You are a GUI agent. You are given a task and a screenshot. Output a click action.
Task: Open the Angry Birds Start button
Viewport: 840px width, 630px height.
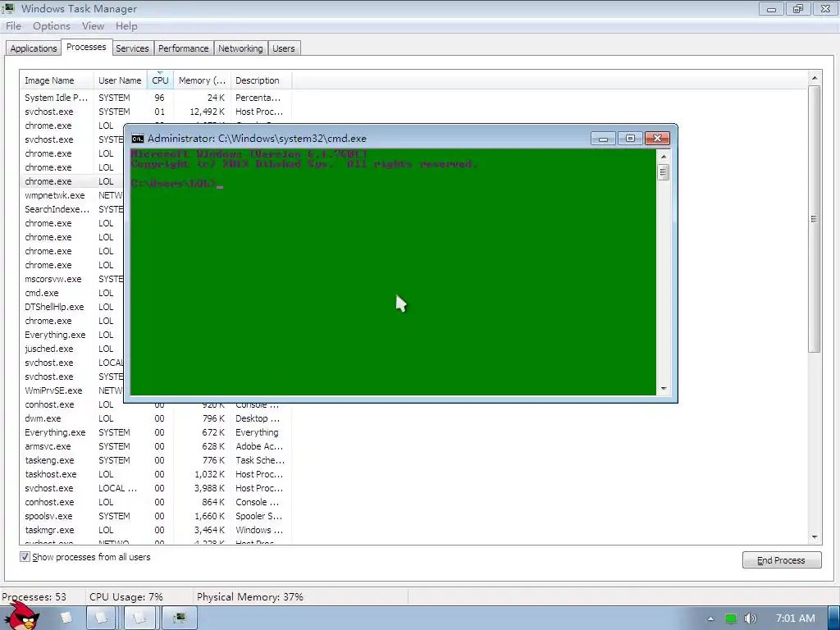click(x=21, y=617)
